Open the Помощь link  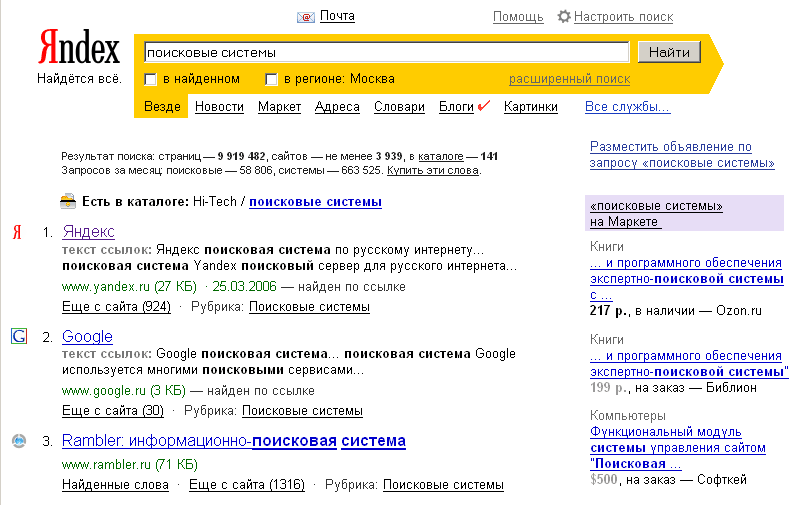click(x=518, y=17)
